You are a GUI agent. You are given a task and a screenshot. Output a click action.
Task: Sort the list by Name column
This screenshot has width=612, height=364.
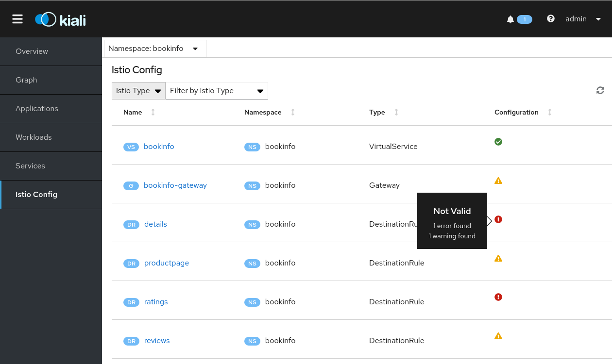pyautogui.click(x=153, y=112)
